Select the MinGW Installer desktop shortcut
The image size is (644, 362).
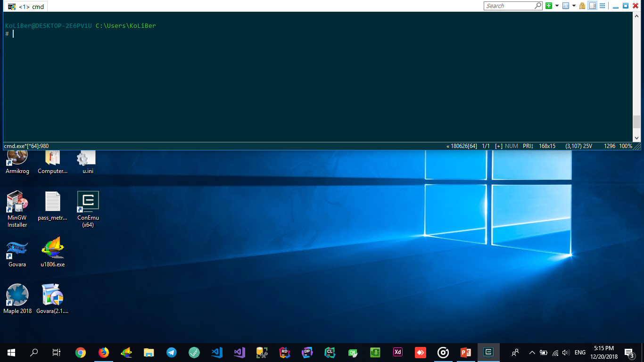[x=17, y=209]
